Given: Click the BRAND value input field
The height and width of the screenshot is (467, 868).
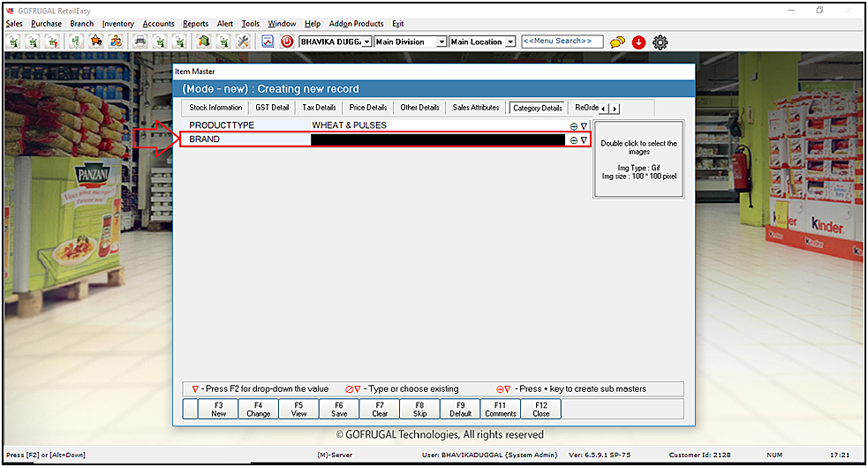Looking at the screenshot, I should pyautogui.click(x=438, y=139).
